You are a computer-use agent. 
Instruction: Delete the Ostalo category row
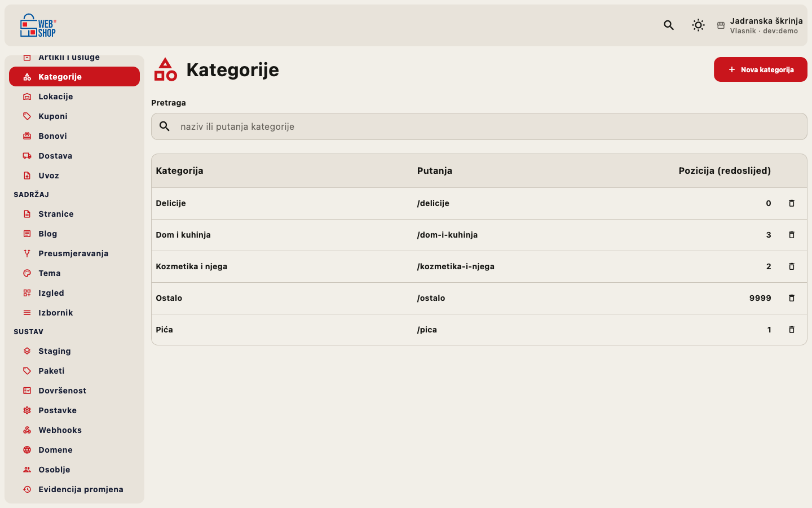click(x=791, y=298)
